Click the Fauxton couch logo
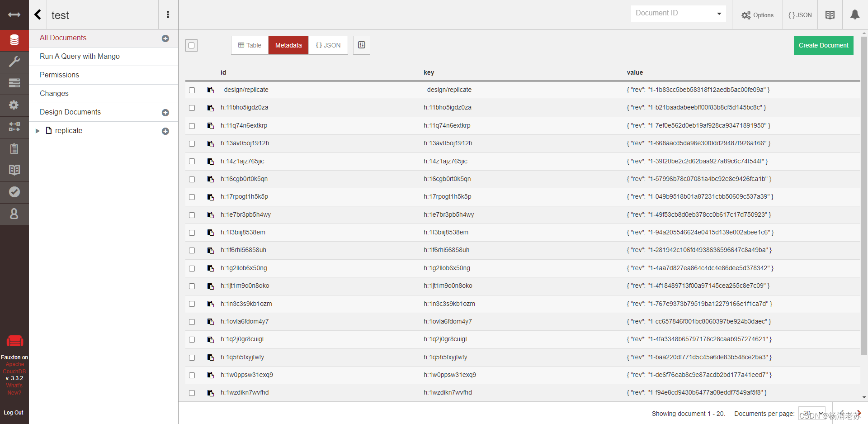Image resolution: width=868 pixels, height=424 pixels. click(14, 341)
